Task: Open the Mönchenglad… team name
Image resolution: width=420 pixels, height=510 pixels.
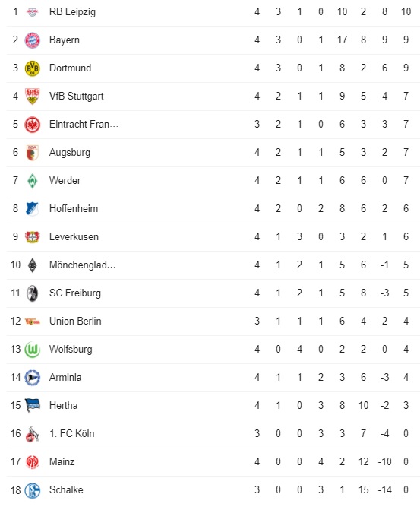Action: 82,265
